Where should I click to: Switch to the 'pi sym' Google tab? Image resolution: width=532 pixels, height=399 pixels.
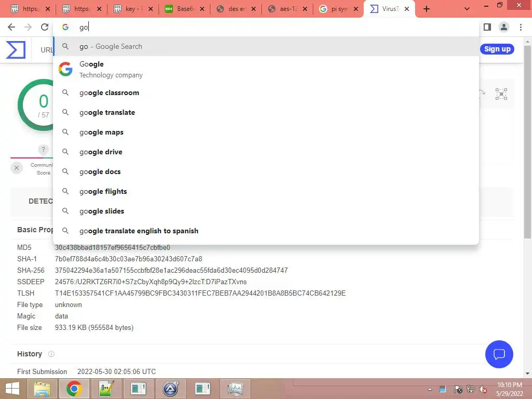pos(339,9)
